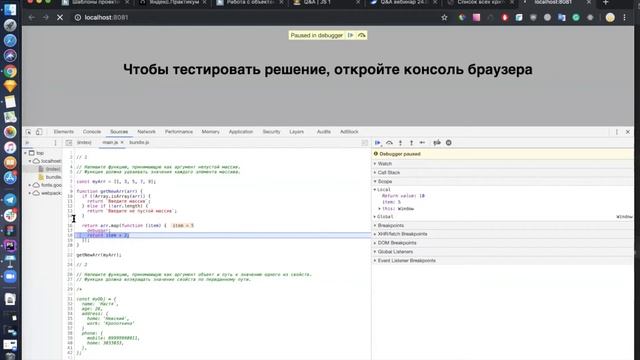The width and height of the screenshot is (640, 360).
Task: Step over next function call
Action: coord(389,143)
